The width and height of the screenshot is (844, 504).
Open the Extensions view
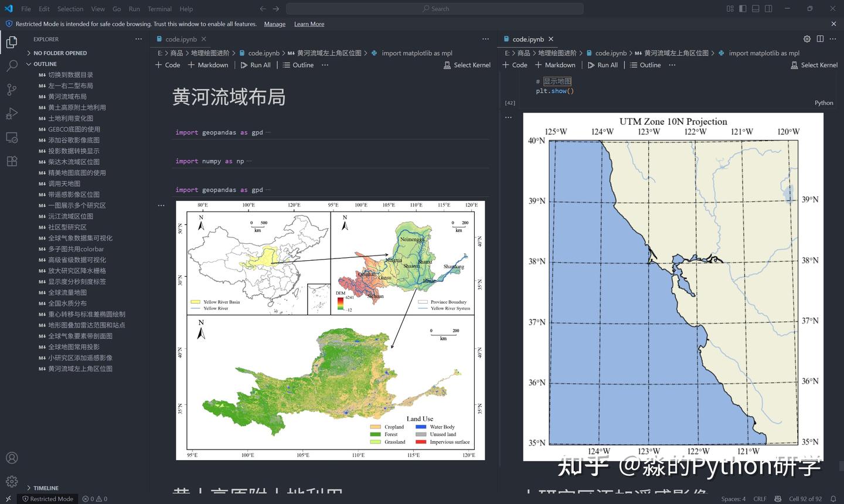[x=12, y=161]
